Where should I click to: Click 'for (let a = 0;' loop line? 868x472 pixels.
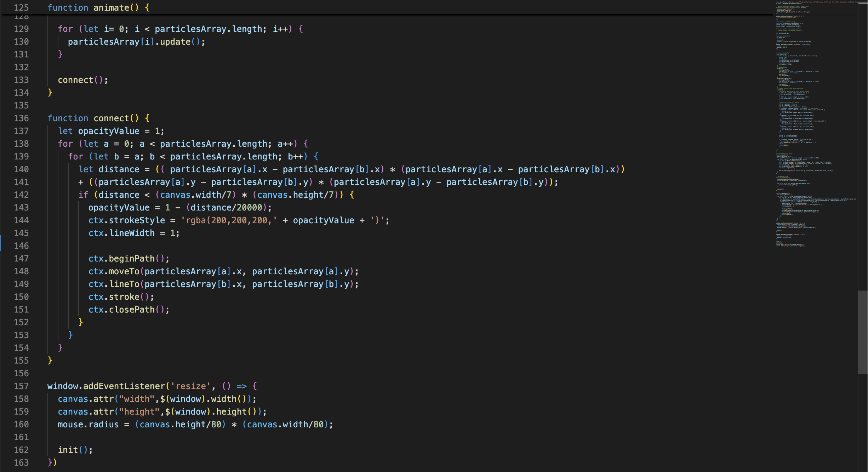183,144
